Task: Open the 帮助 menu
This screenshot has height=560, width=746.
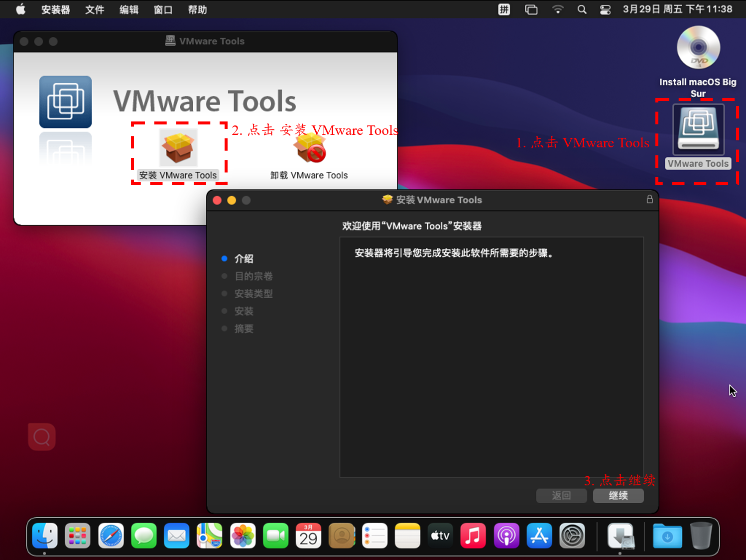Action: (x=198, y=9)
